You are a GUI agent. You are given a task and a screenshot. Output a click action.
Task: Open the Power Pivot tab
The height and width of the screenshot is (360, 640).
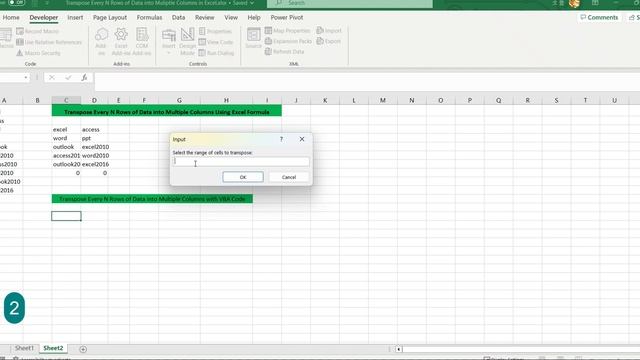coord(287,18)
